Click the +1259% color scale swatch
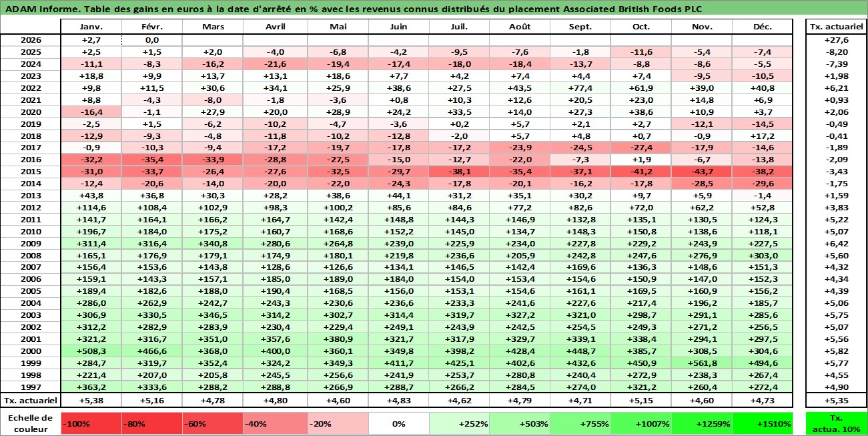 (x=701, y=423)
